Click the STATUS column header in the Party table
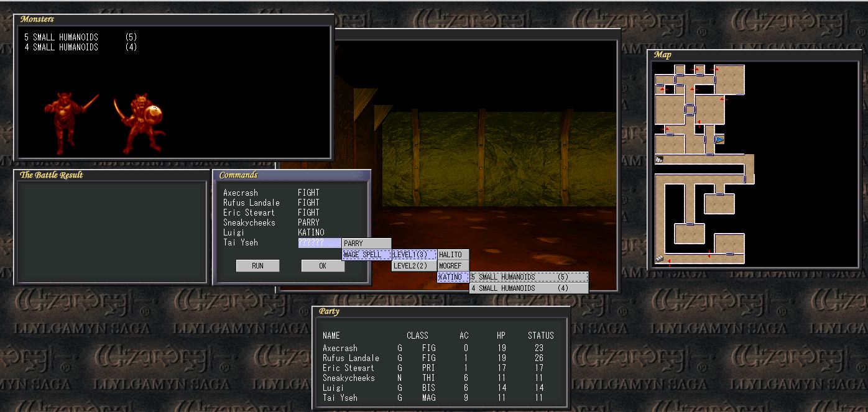Image resolution: width=868 pixels, height=412 pixels. click(x=540, y=335)
